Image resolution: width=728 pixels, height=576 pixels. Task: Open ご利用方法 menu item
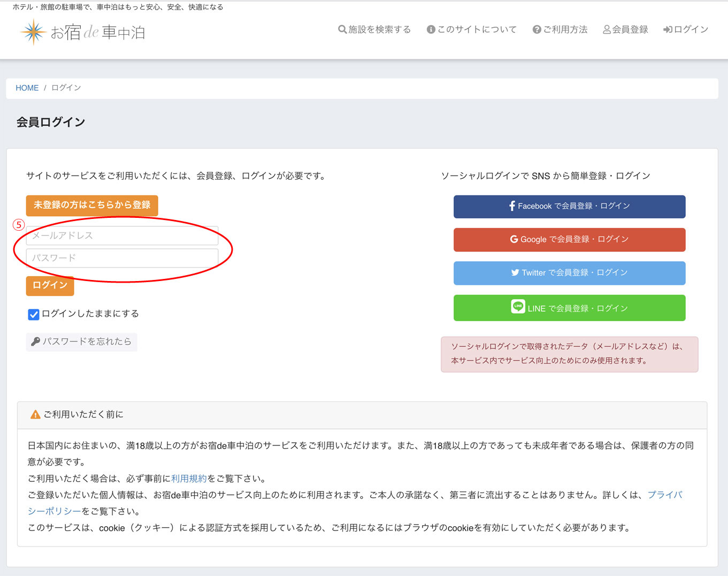pos(560,29)
